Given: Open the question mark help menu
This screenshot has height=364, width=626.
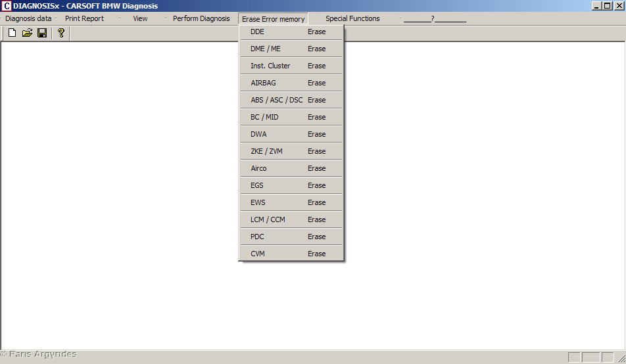Looking at the screenshot, I should (435, 18).
